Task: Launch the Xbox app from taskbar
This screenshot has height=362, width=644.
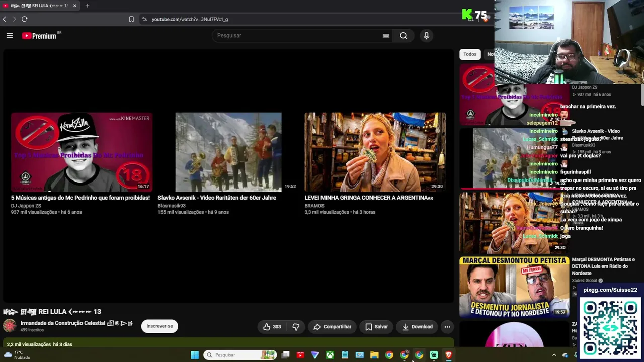Action: pos(330,355)
